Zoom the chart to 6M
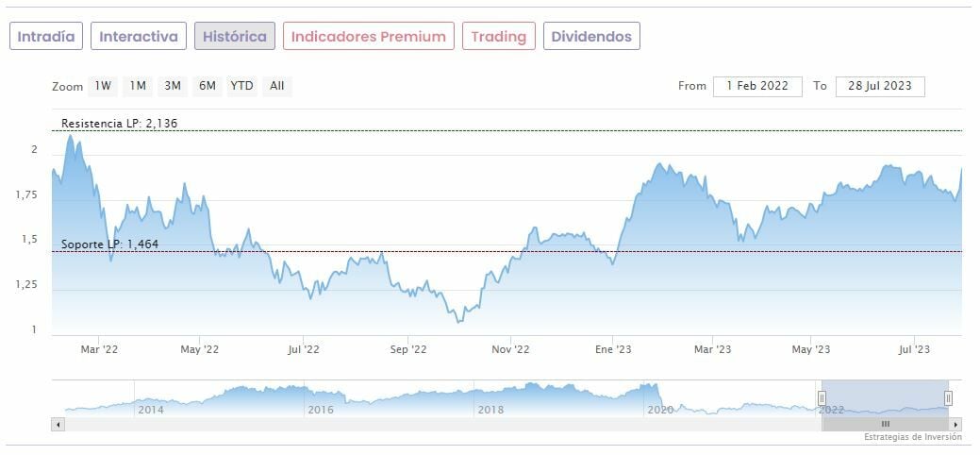Screen dimensions: 980x455 (x=207, y=86)
